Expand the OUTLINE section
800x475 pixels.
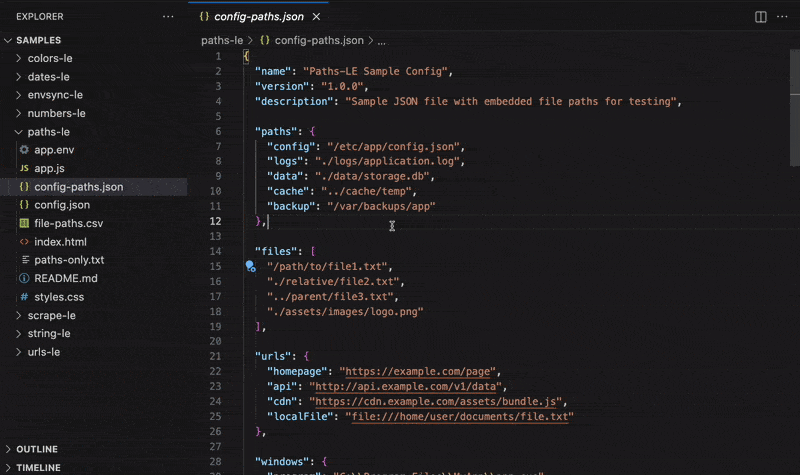coord(8,449)
